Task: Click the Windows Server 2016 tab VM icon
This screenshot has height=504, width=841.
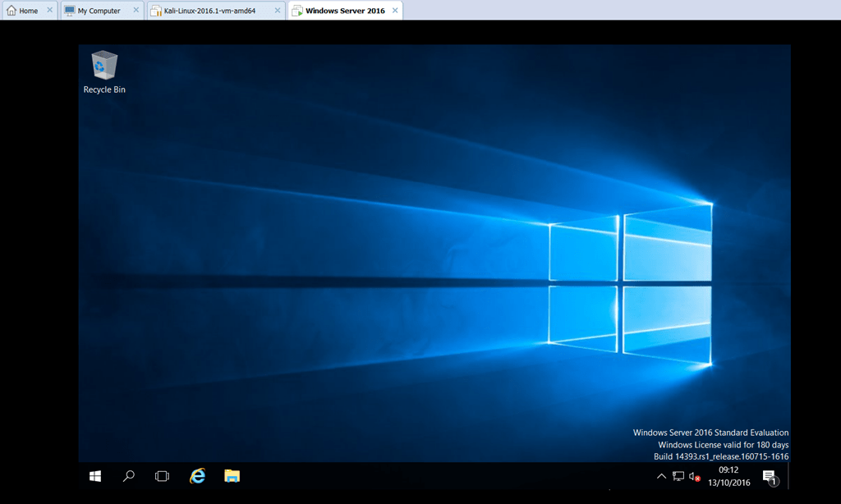Action: pos(297,11)
